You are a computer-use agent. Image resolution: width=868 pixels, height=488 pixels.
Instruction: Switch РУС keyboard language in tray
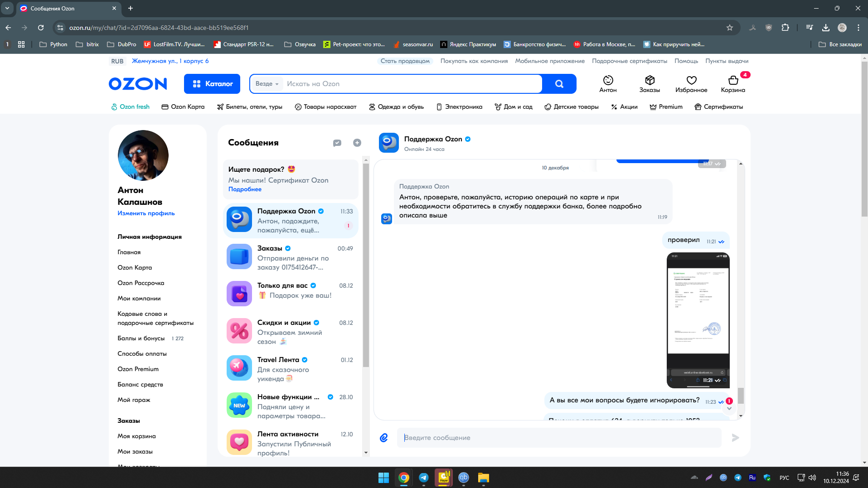pyautogui.click(x=785, y=478)
